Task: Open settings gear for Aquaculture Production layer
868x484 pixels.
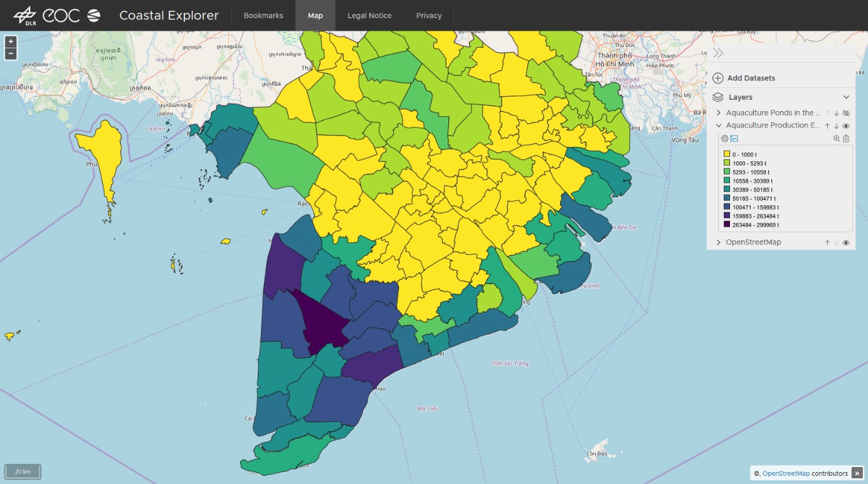Action: pyautogui.click(x=724, y=139)
